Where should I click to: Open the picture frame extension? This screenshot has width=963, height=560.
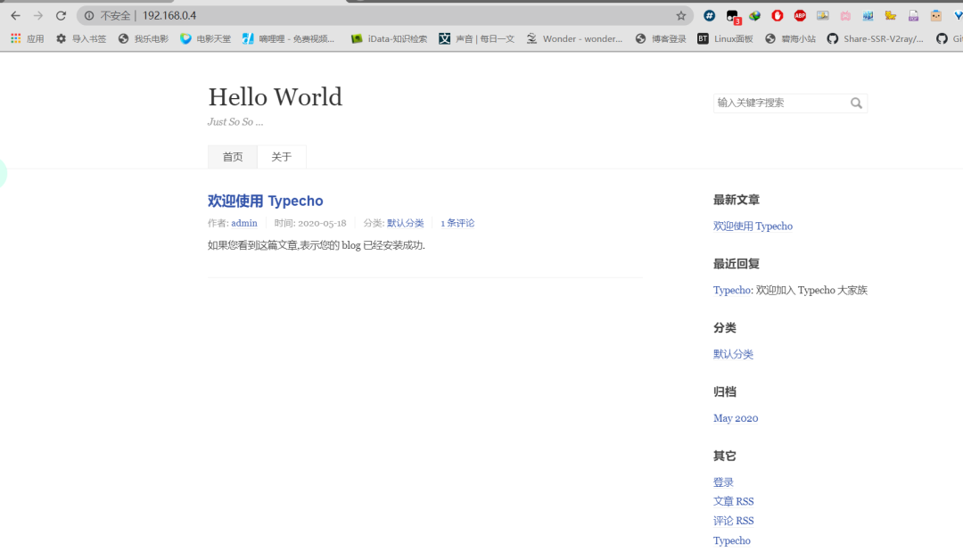822,16
